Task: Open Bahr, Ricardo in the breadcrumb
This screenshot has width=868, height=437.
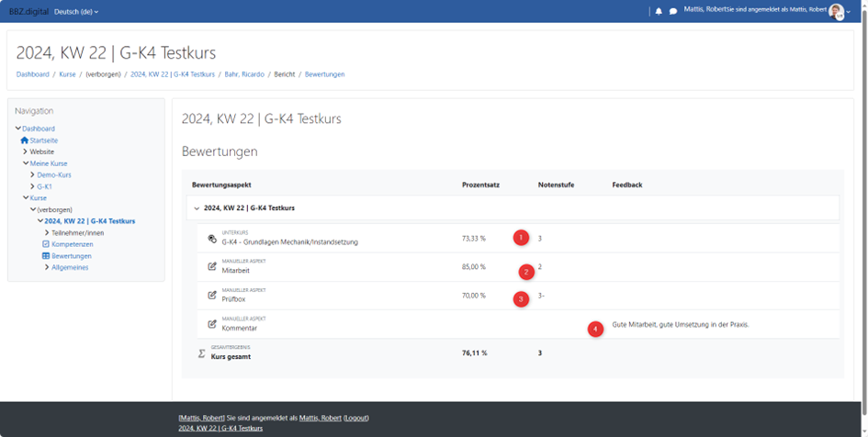Action: pyautogui.click(x=244, y=74)
